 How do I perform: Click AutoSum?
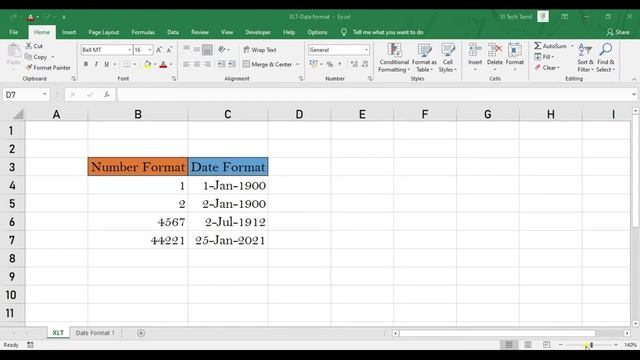[551, 46]
